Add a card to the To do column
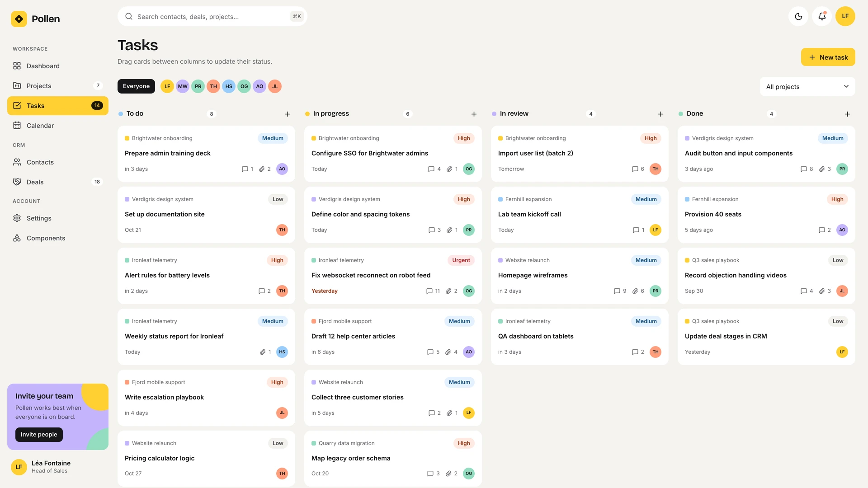Image resolution: width=868 pixels, height=488 pixels. coord(287,114)
